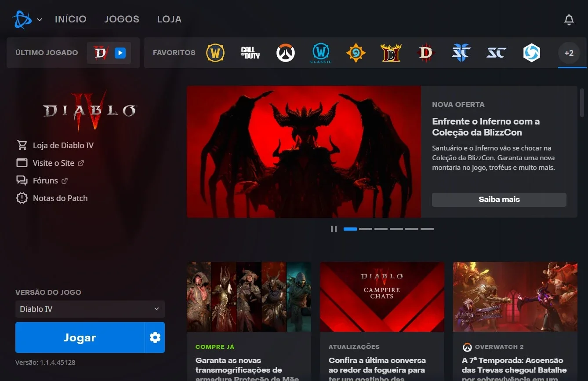Click Enfrente o Inferno com a Coleção title
Image resolution: width=588 pixels, height=381 pixels.
point(486,127)
